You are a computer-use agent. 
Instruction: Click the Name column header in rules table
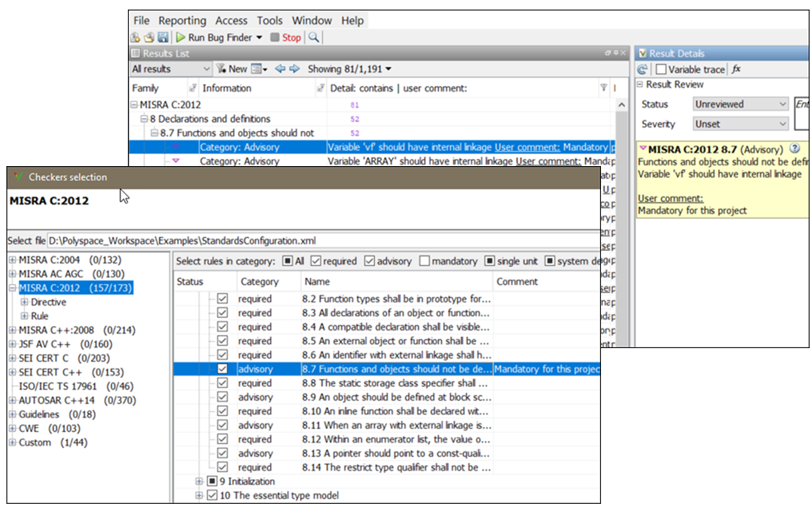[x=396, y=281]
